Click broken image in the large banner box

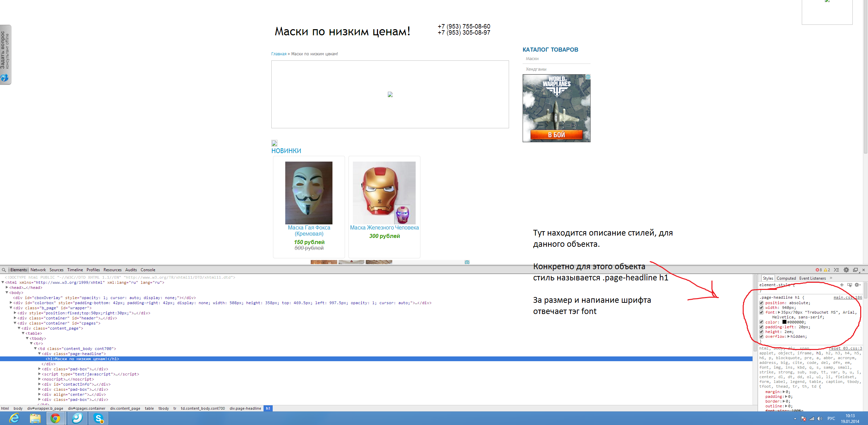pos(390,94)
